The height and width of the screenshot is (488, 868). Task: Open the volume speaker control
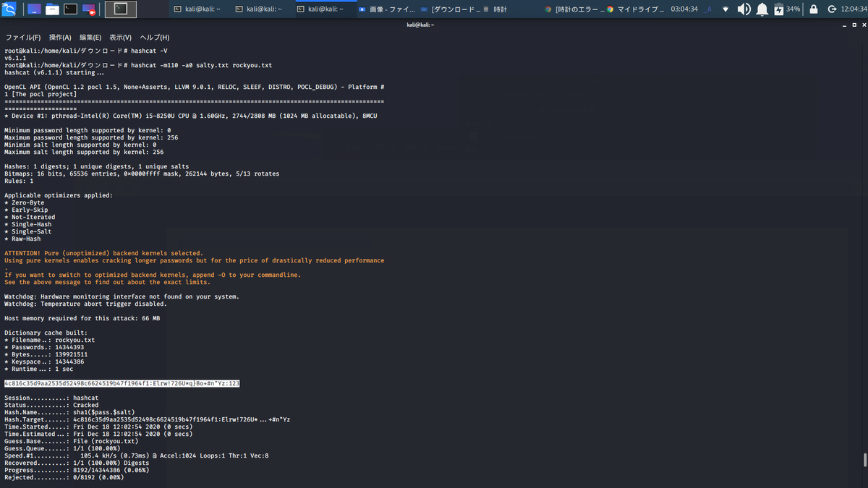point(744,9)
